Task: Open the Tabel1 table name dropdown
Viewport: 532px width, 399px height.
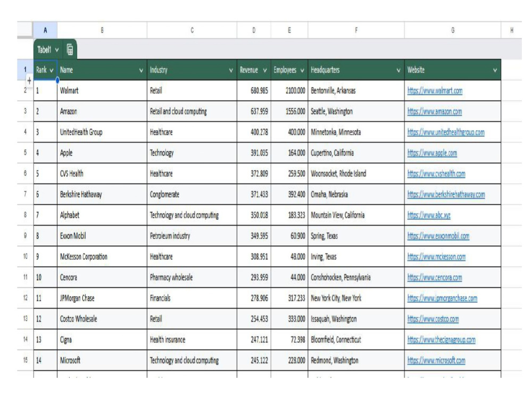Action: pos(57,50)
